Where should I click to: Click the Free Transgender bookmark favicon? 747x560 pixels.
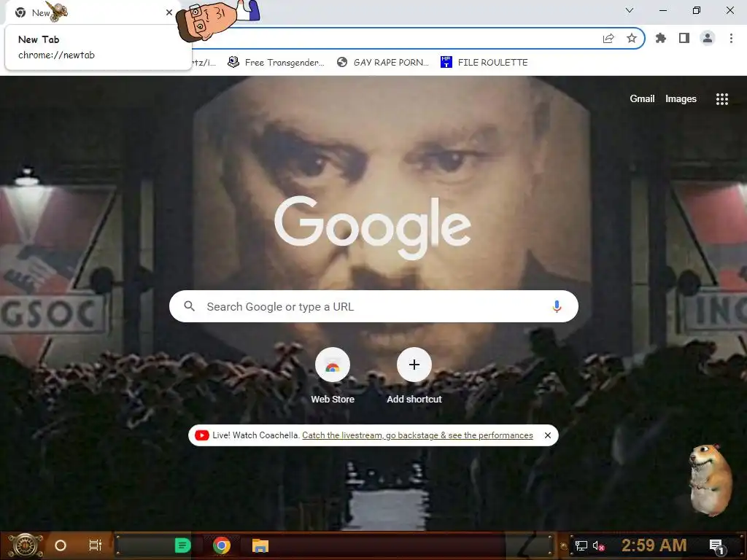click(x=233, y=62)
